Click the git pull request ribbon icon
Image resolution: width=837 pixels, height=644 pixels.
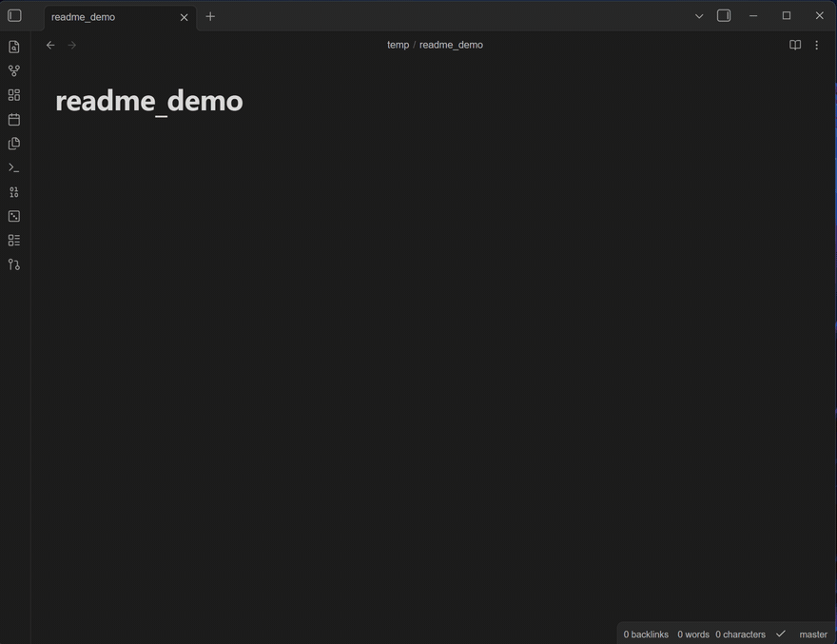tap(14, 264)
